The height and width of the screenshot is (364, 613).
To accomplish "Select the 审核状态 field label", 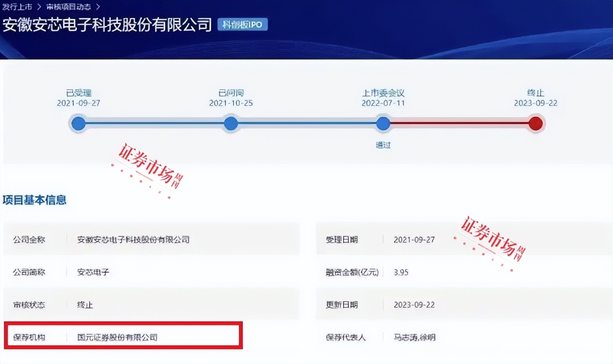I will pyautogui.click(x=29, y=305).
